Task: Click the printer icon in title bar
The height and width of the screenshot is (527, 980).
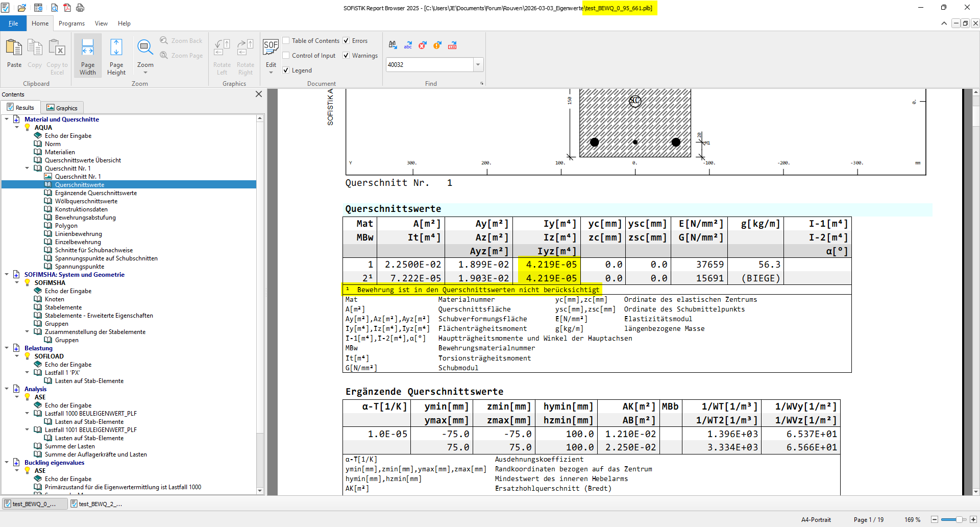Action: tap(80, 8)
